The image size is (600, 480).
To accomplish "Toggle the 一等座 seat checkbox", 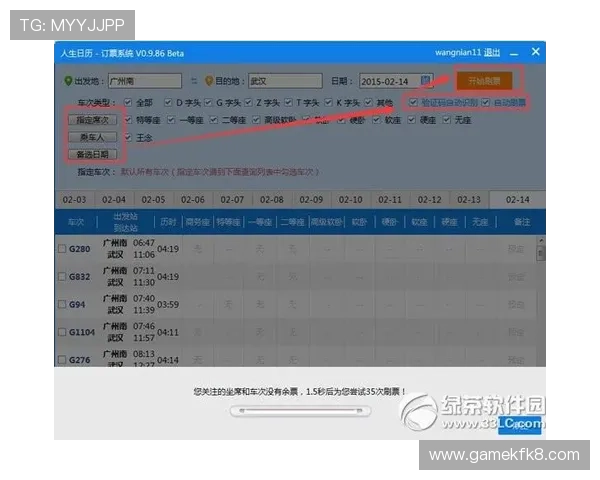I will click(x=171, y=120).
